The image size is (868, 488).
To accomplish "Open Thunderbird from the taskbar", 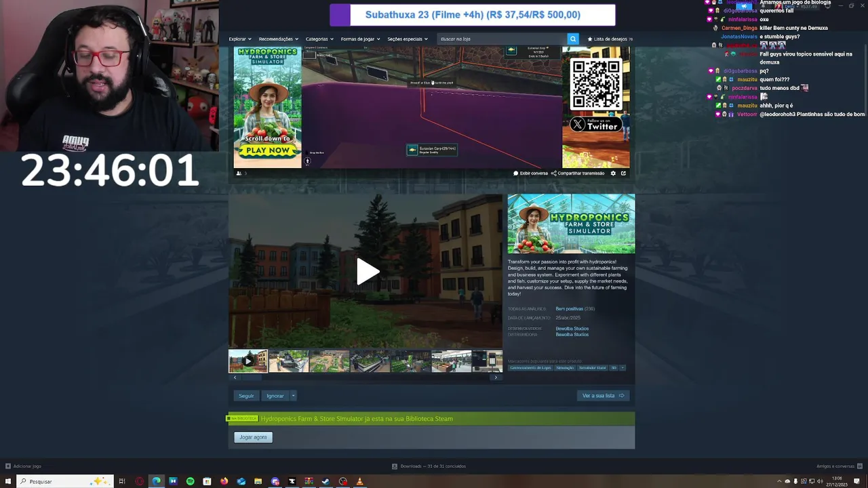I will click(x=241, y=481).
